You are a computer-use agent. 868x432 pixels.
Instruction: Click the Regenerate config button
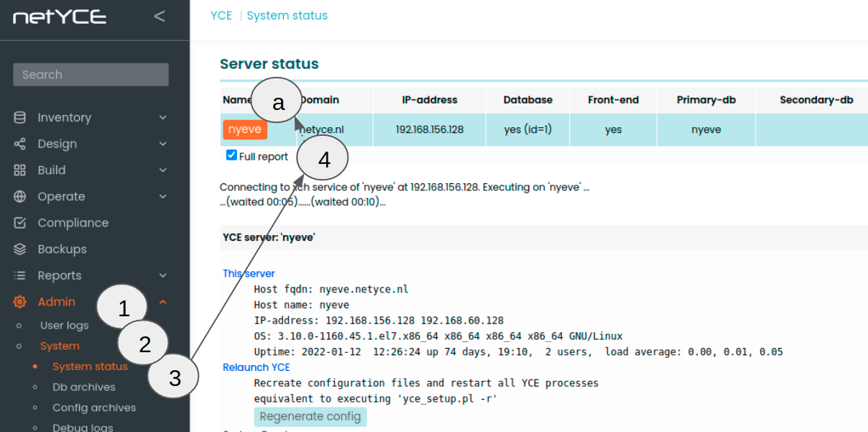point(310,417)
